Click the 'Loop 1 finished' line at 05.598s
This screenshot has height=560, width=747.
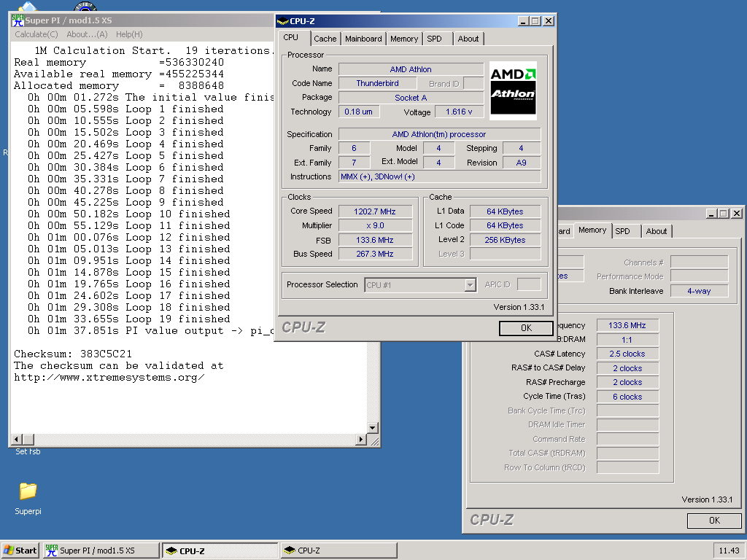[x=125, y=109]
